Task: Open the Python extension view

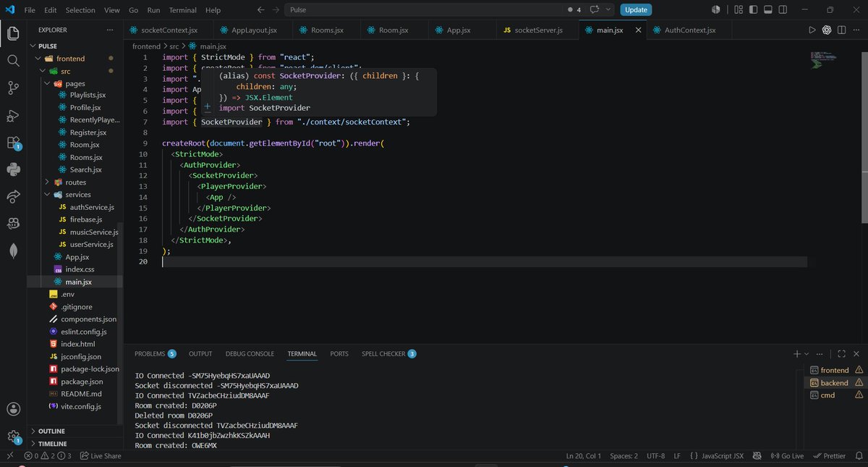Action: tap(13, 169)
